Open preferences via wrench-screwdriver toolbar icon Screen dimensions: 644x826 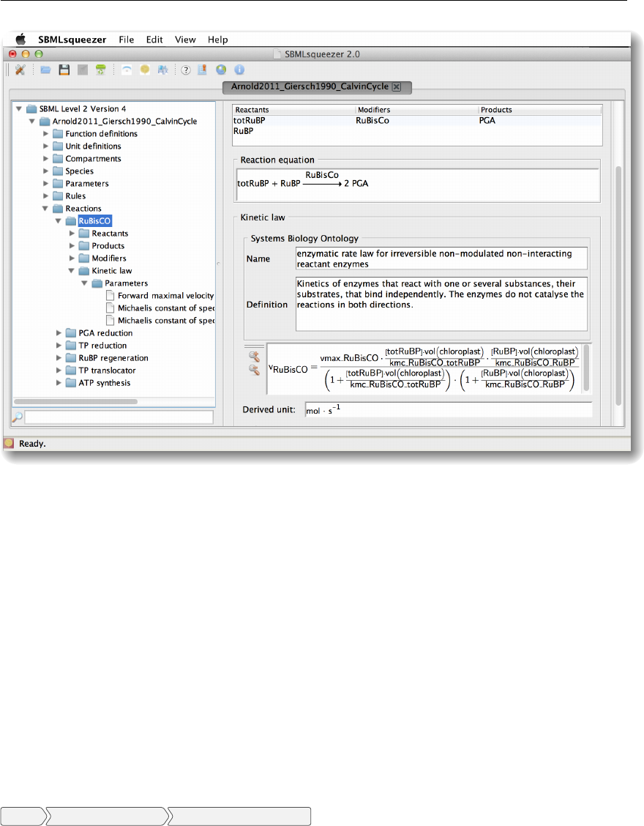20,70
